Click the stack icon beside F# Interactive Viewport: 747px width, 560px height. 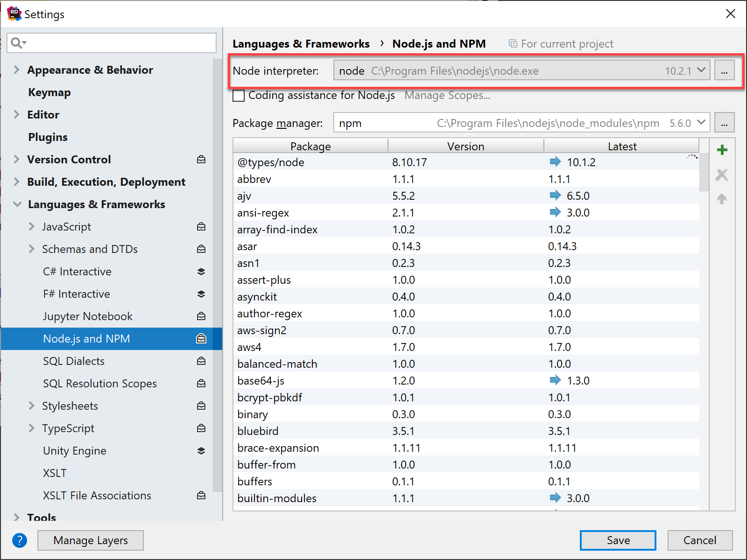[201, 294]
